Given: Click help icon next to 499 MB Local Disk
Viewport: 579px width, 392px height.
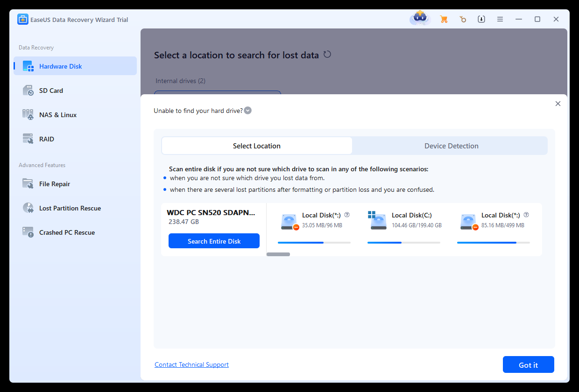Looking at the screenshot, I should pos(526,215).
